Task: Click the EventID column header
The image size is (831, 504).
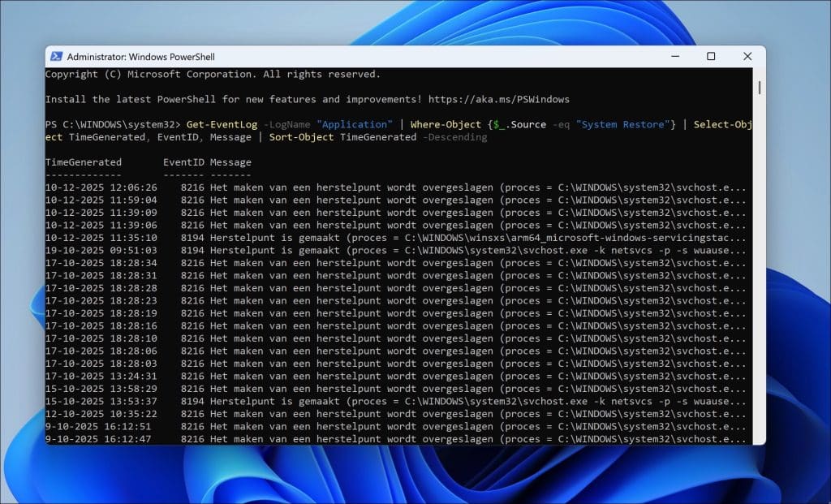Action: point(183,162)
